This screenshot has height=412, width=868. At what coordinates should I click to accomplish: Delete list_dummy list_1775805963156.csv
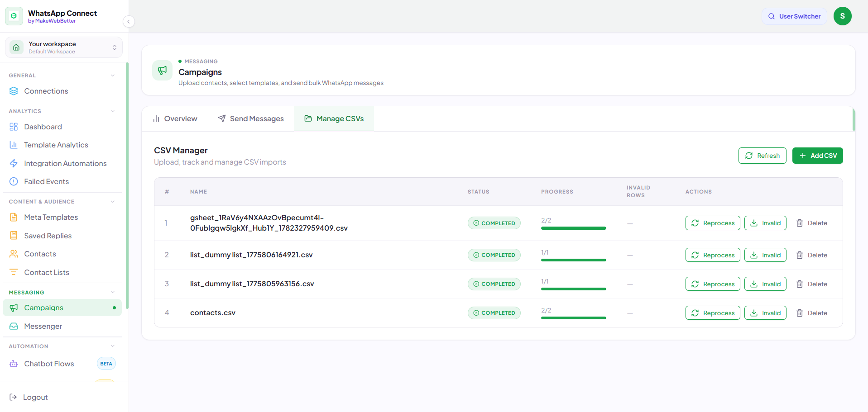[x=812, y=284]
